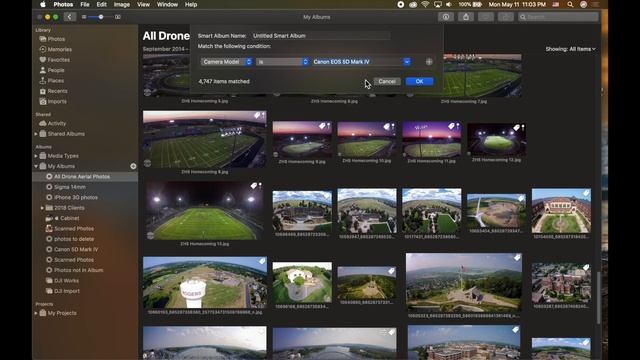
Task: Select the DHS Homecoming 8 thumbnail
Action: (204, 139)
